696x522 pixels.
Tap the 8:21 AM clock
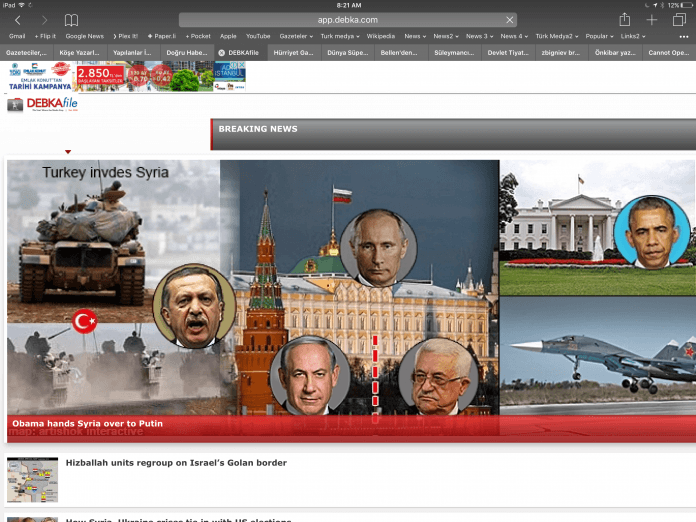[348, 5]
